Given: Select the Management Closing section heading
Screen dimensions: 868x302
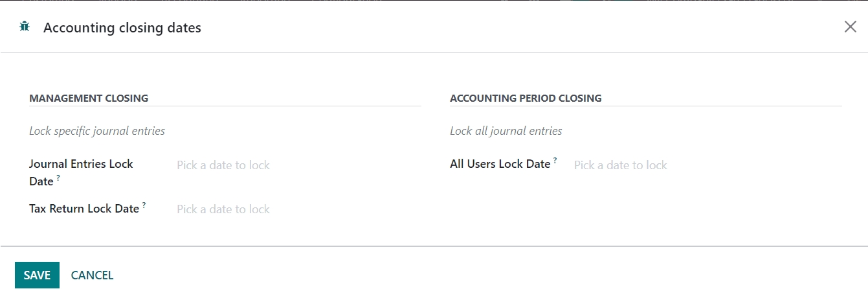Looking at the screenshot, I should click(x=89, y=99).
